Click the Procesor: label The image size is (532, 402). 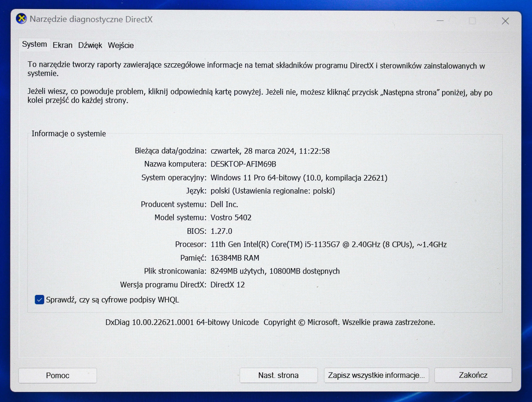pyautogui.click(x=191, y=244)
